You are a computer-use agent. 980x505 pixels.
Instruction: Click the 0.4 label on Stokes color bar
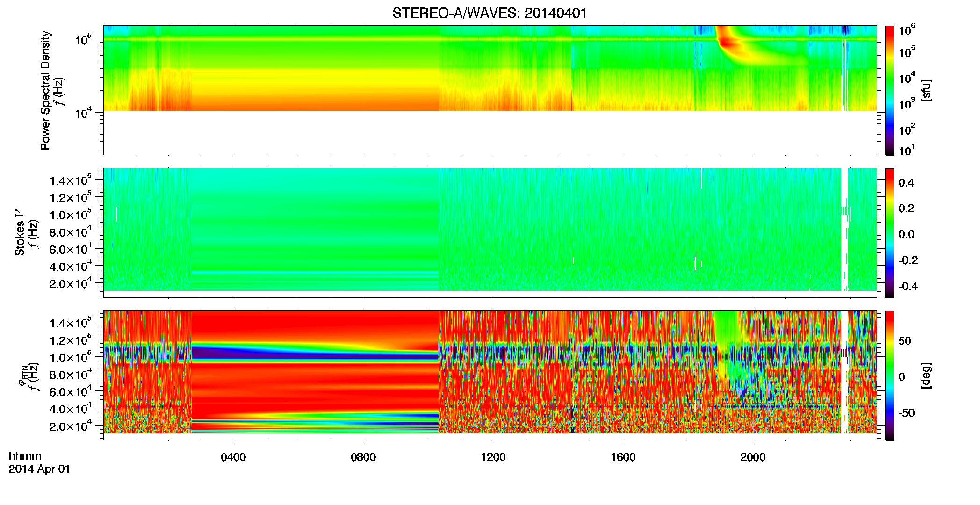pos(906,183)
